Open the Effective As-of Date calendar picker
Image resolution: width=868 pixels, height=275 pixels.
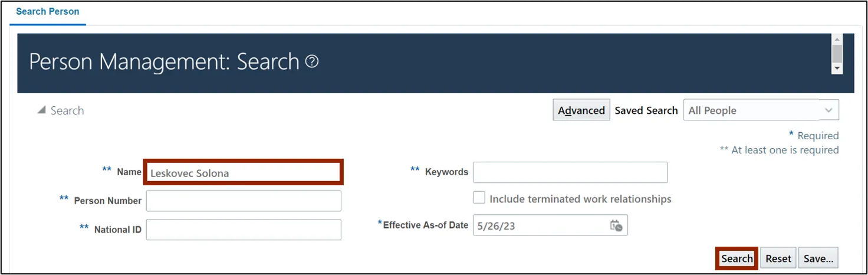tap(616, 225)
